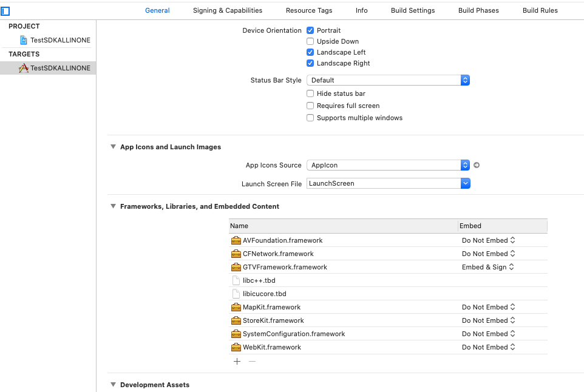The height and width of the screenshot is (392, 584).
Task: Select libicucore.tbd row name
Action: pos(265,294)
